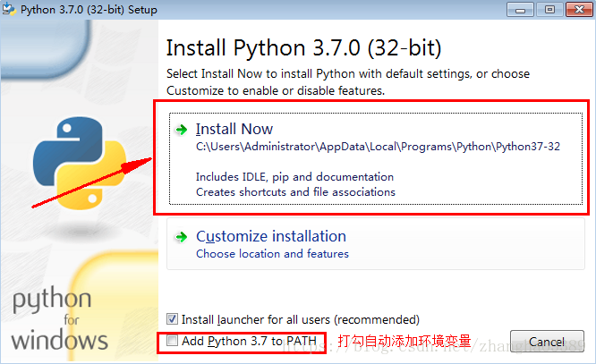Click the 'python for windows' text logo
The image size is (596, 364).
tap(59, 319)
